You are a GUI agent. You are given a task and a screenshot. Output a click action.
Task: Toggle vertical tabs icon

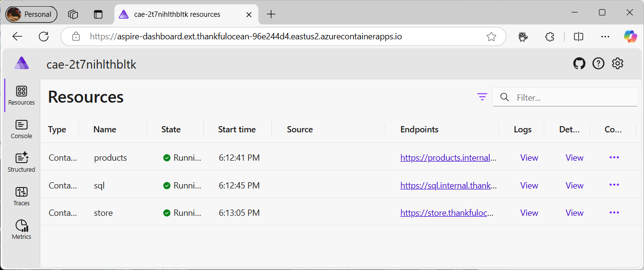pos(98,14)
